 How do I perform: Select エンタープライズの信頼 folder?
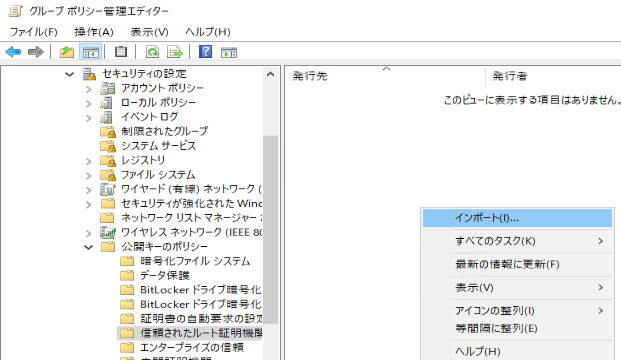point(192,347)
